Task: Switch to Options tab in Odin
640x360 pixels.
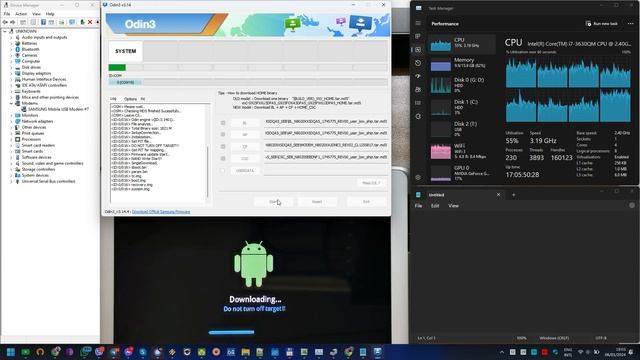Action: 130,99
